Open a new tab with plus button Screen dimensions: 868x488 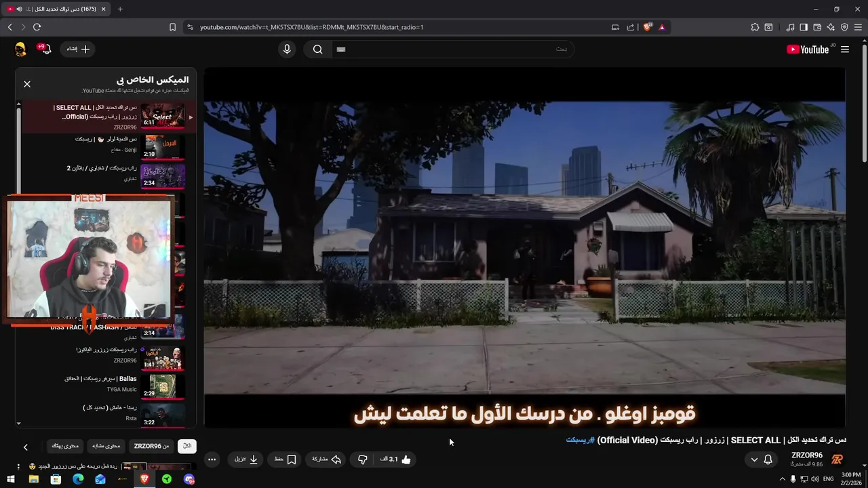[120, 9]
